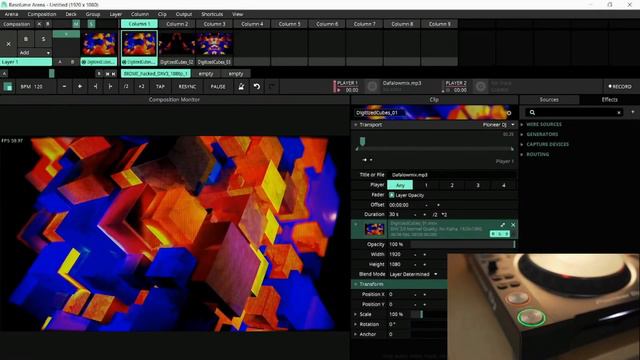The image size is (640, 360).
Task: Nudge tempo backward with the left nudge icon
Action: click(95, 87)
